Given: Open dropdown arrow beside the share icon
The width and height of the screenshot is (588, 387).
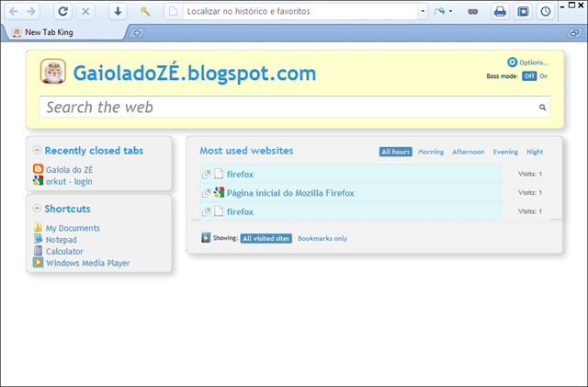Looking at the screenshot, I should (x=451, y=12).
